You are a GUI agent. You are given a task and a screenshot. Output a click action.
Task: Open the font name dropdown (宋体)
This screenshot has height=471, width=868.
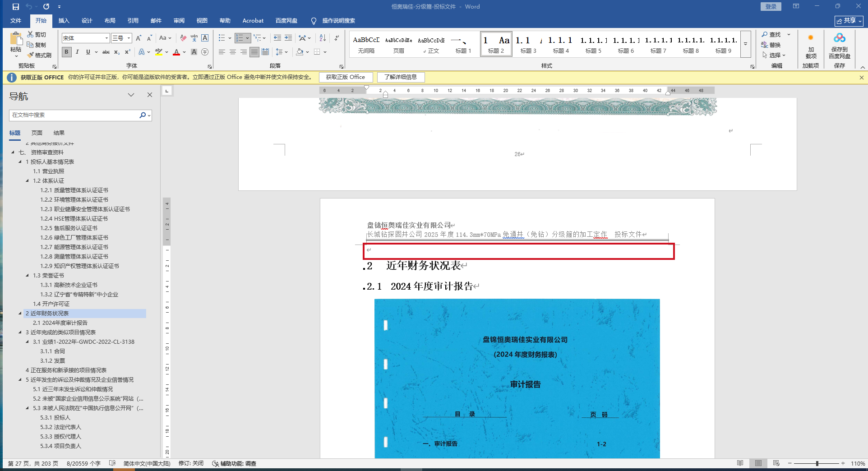coord(106,38)
